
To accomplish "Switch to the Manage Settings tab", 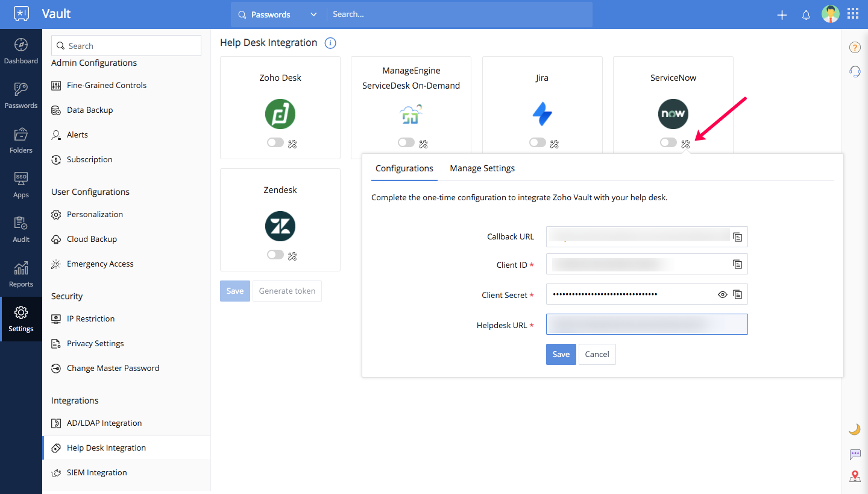I will 482,168.
